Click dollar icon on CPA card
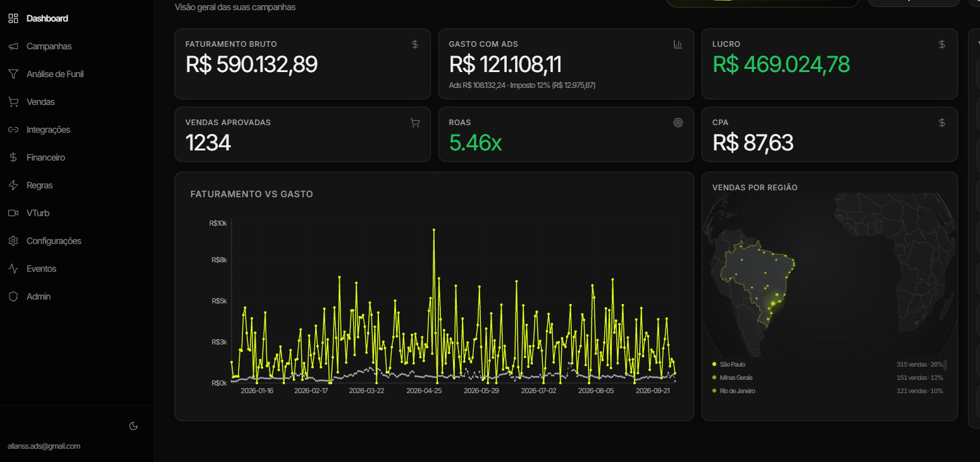Screen dimensions: 980x462 pos(942,123)
